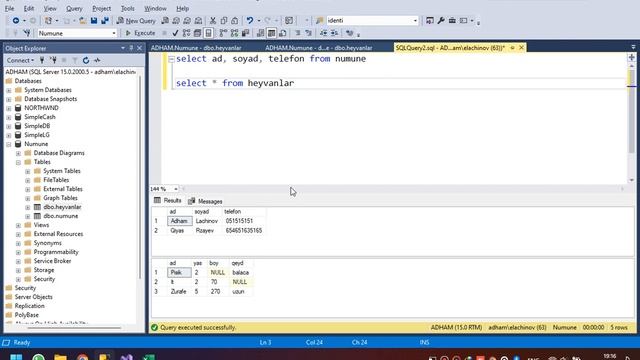
Task: Click the Uncomment selected lines icon
Action: coord(309,33)
